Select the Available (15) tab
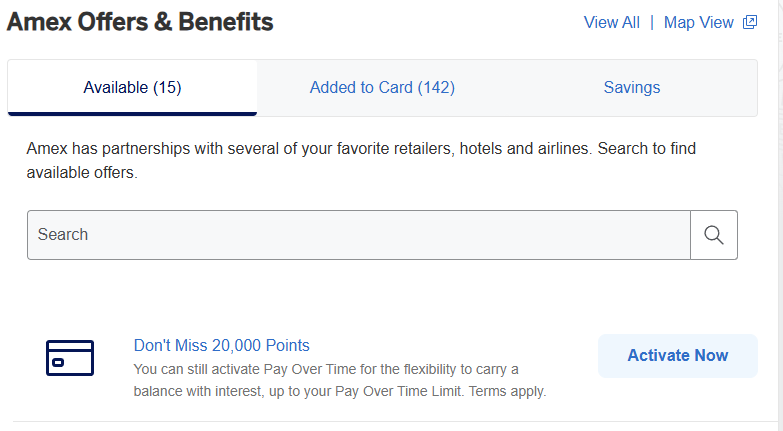 132,88
